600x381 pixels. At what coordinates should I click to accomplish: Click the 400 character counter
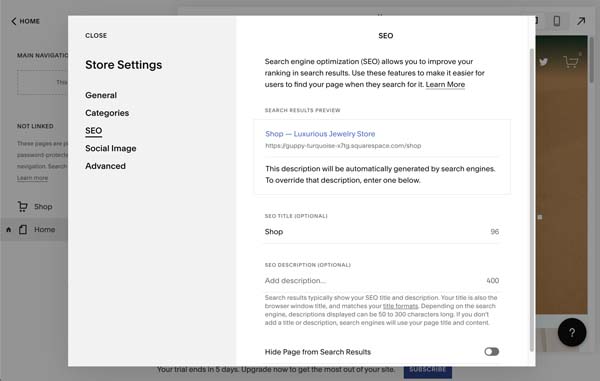492,281
